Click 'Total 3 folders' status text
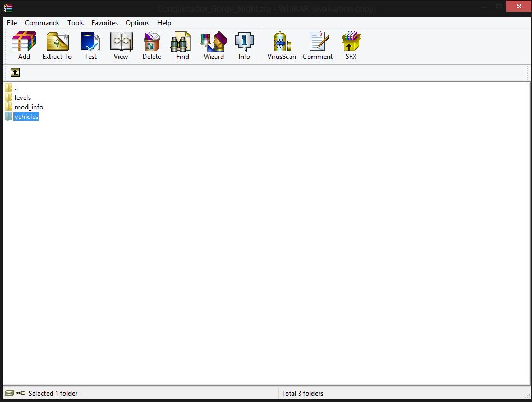The width and height of the screenshot is (532, 402). [302, 393]
